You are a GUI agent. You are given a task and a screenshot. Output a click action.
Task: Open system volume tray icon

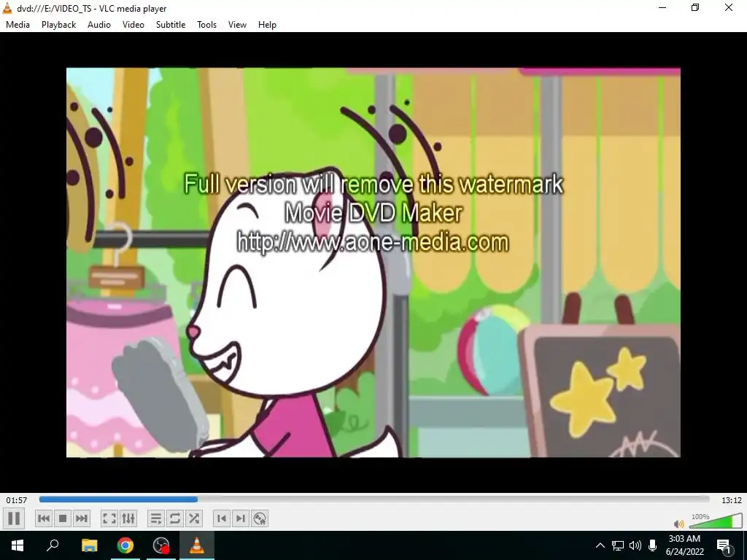pyautogui.click(x=635, y=545)
